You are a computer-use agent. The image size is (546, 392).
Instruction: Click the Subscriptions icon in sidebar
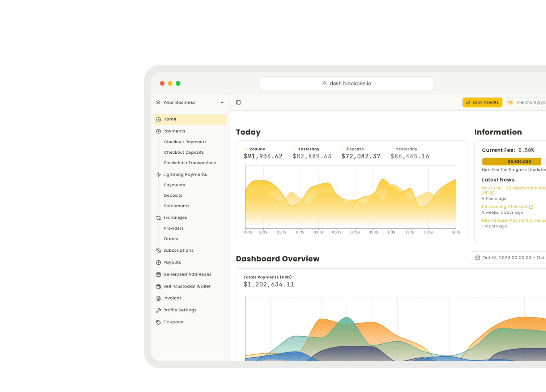tap(158, 251)
